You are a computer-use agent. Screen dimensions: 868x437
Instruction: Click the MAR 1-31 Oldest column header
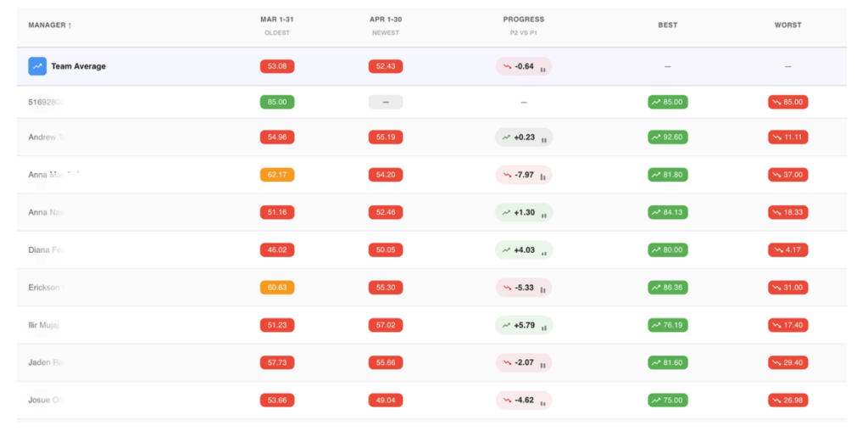pos(277,25)
